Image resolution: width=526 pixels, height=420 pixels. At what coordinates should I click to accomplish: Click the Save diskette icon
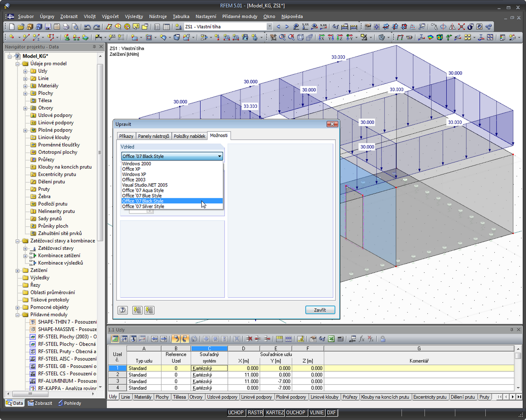(x=48, y=27)
